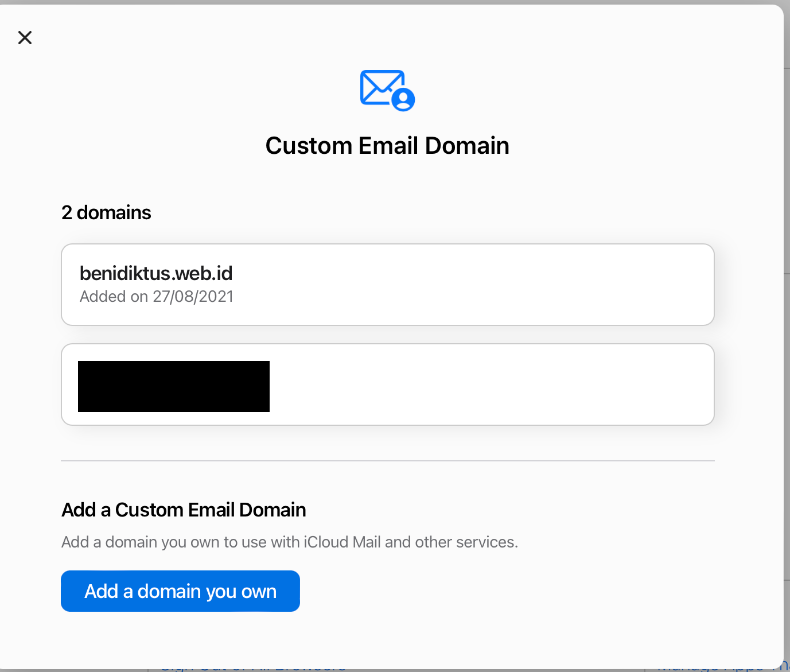
Task: Click the Sign Out of All Browsers link
Action: point(252,667)
